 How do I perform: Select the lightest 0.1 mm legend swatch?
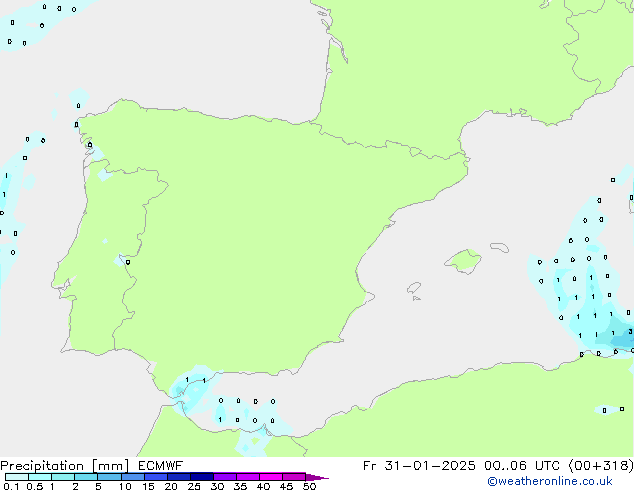pyautogui.click(x=16, y=477)
